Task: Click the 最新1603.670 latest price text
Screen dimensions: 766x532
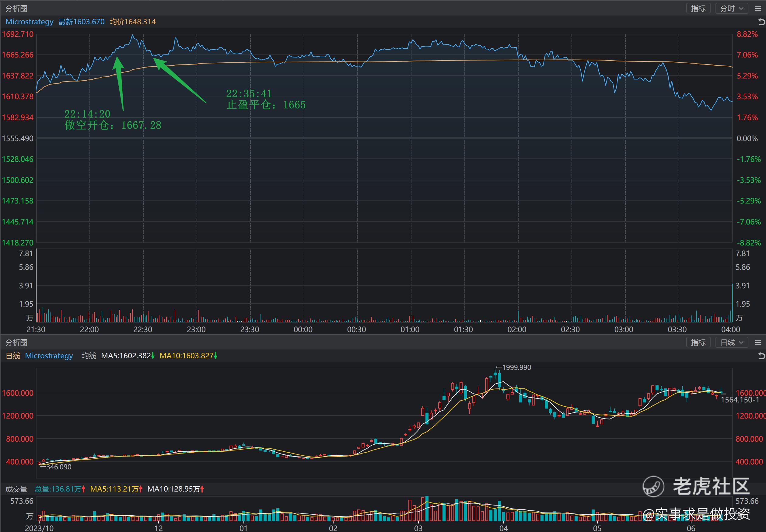Action: click(81, 22)
